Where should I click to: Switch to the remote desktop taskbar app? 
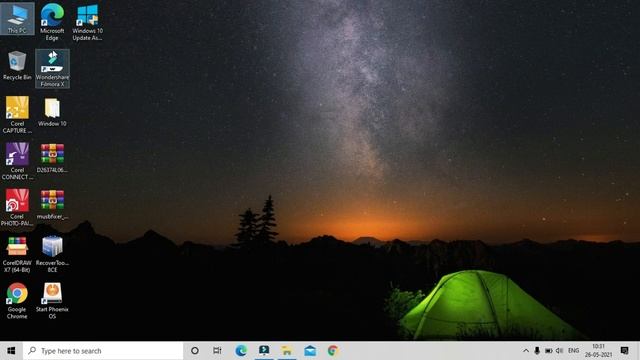click(x=264, y=351)
